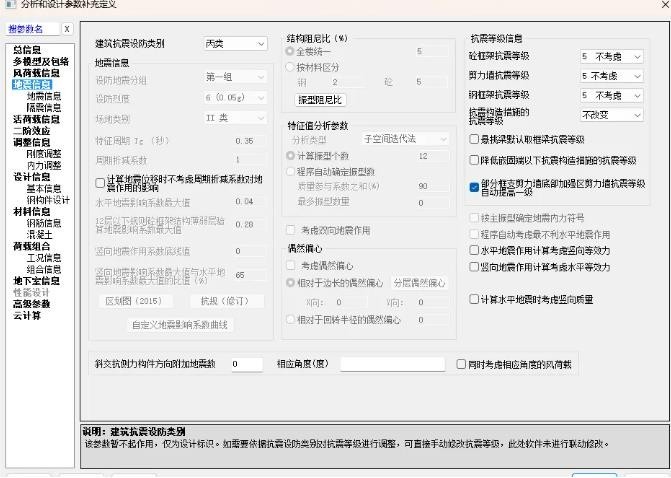Check 同时考虑相应角度的风荷载

click(x=461, y=364)
